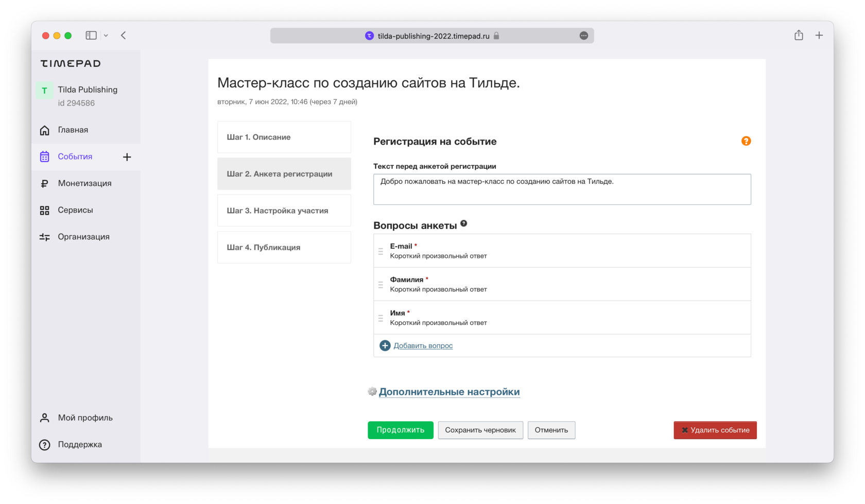Go to Шаг 4. Публикация
Image resolution: width=865 pixels, height=504 pixels.
(284, 247)
